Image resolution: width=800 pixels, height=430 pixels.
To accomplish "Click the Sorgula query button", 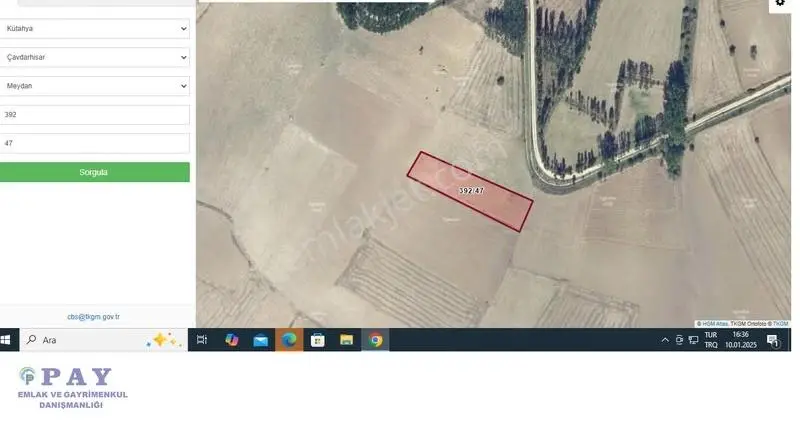I will (94, 172).
